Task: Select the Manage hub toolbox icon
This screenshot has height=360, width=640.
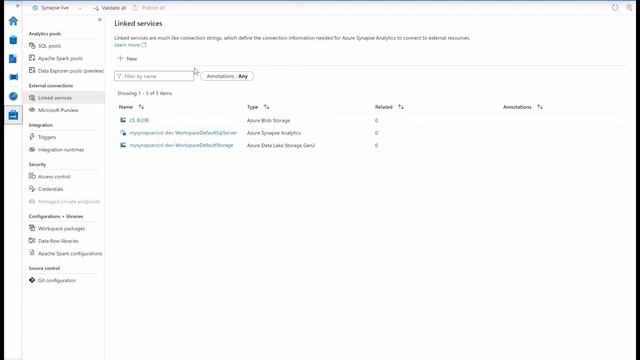Action: tap(13, 115)
